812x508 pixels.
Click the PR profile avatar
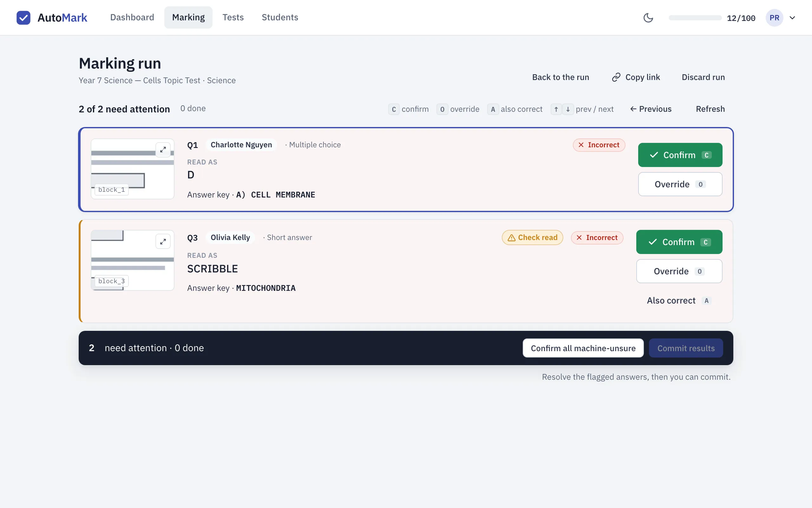coord(775,18)
